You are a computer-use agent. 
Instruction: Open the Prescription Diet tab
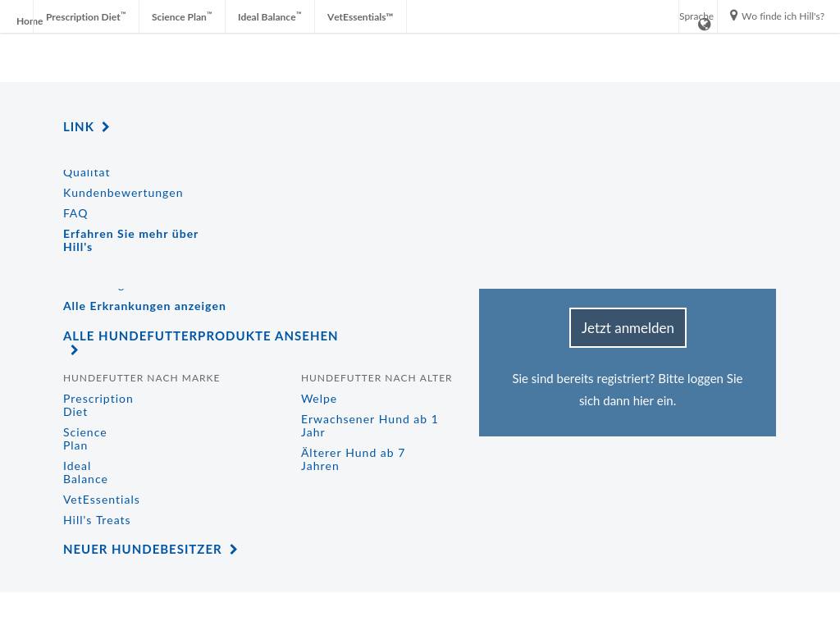85,16
